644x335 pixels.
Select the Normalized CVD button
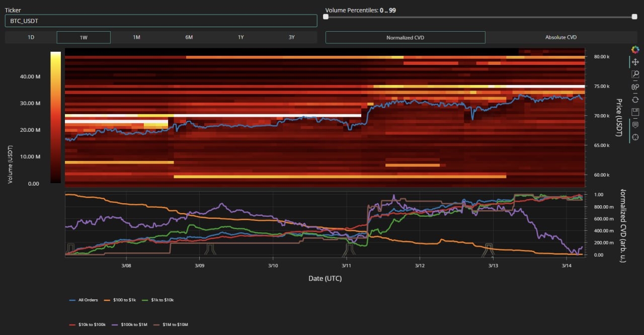pos(406,37)
